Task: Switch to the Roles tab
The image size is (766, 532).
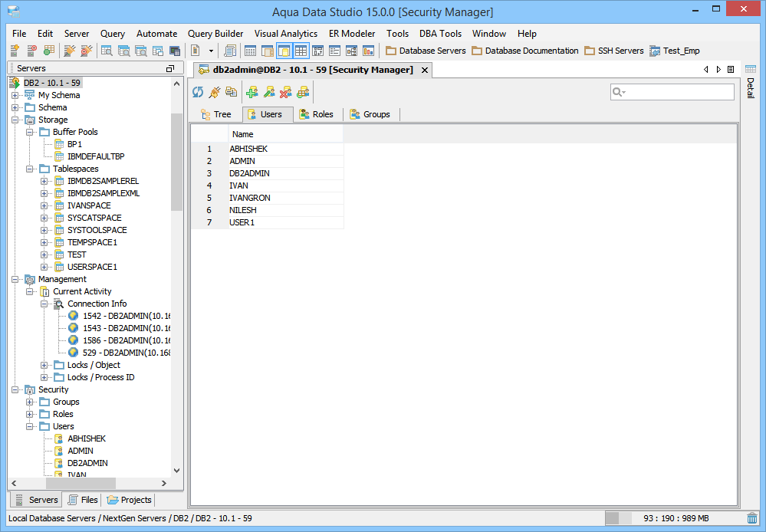Action: (x=316, y=114)
